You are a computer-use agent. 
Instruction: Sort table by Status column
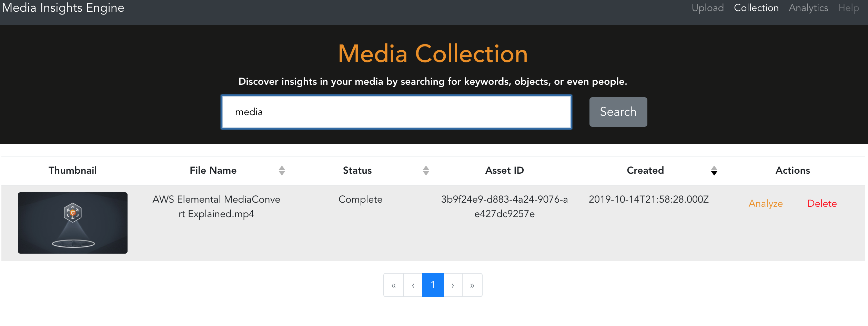(x=426, y=171)
